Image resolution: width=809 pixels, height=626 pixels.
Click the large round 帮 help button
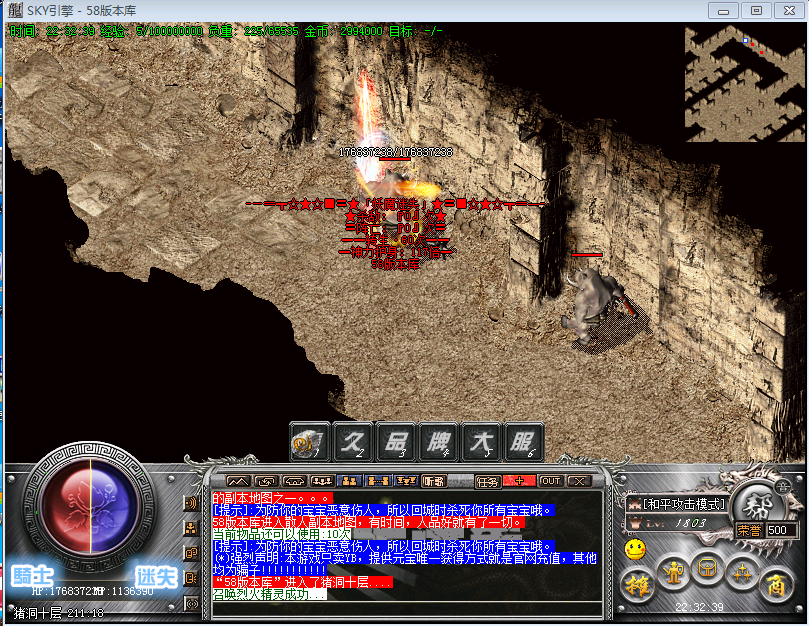(x=757, y=507)
